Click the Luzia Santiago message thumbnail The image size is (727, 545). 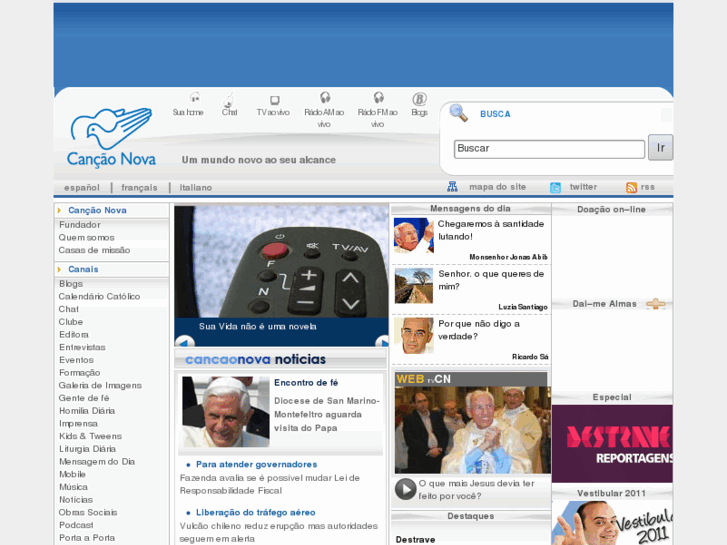(414, 286)
